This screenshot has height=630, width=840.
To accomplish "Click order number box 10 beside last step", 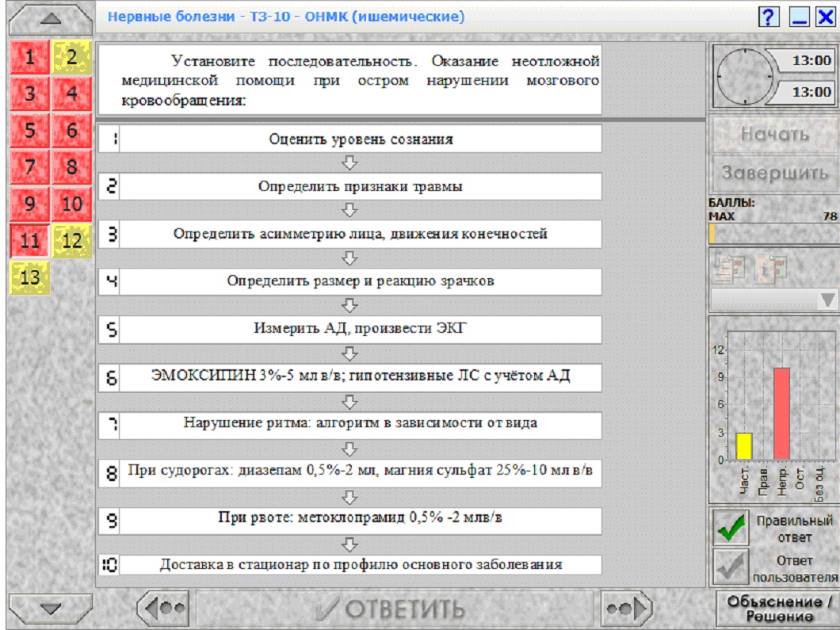I will [x=109, y=565].
